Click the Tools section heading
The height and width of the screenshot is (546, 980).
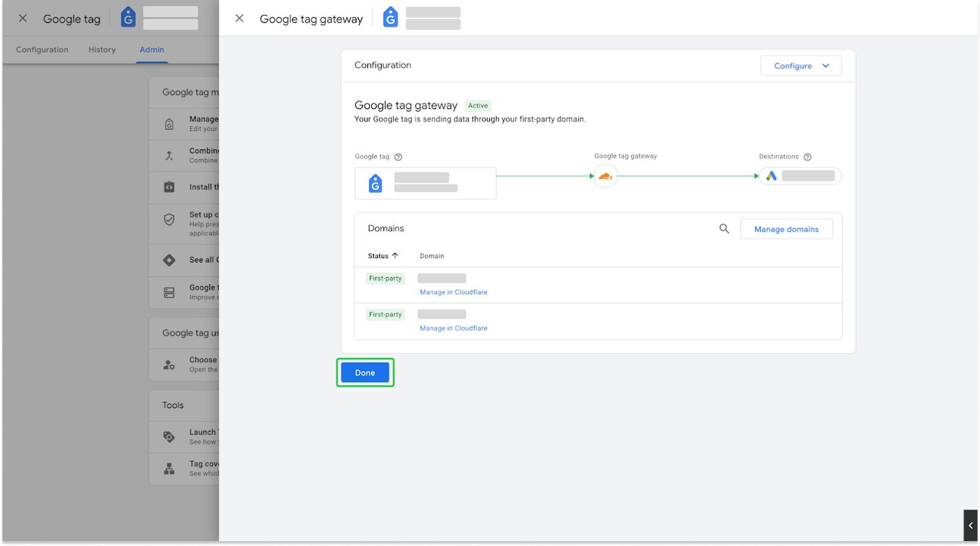173,405
